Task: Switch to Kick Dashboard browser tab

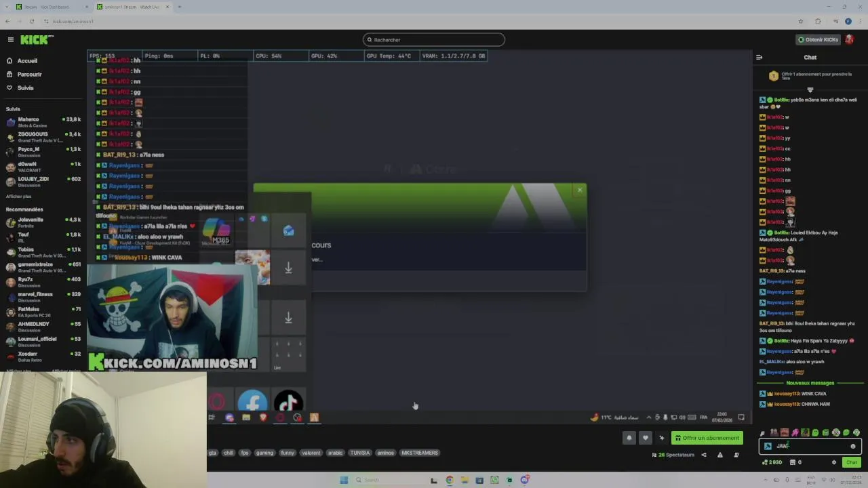Action: 51,7
